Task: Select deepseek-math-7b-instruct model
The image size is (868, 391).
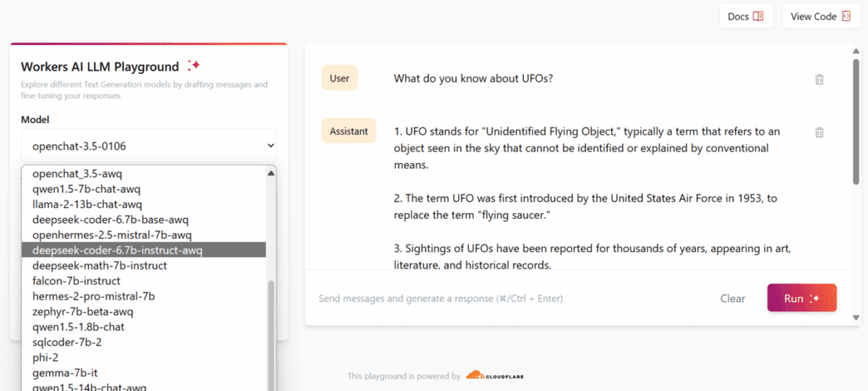Action: coord(143,265)
